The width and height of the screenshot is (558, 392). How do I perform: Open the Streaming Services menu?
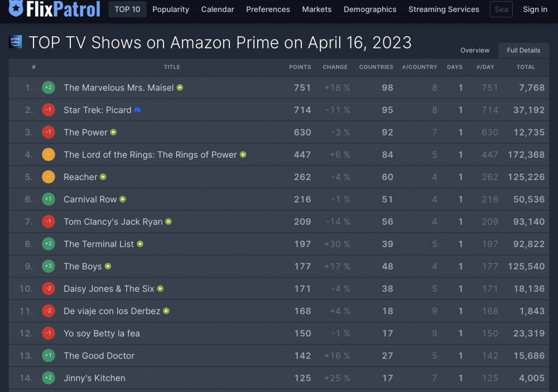point(444,9)
